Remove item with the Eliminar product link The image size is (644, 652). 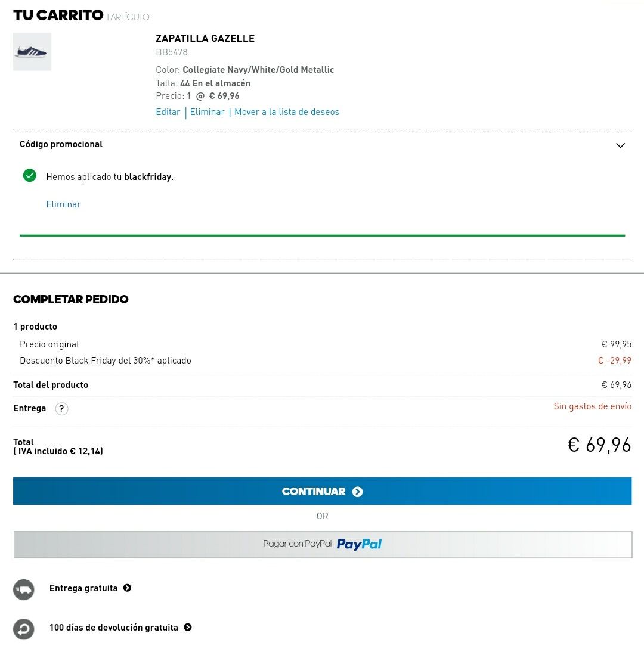coord(207,112)
